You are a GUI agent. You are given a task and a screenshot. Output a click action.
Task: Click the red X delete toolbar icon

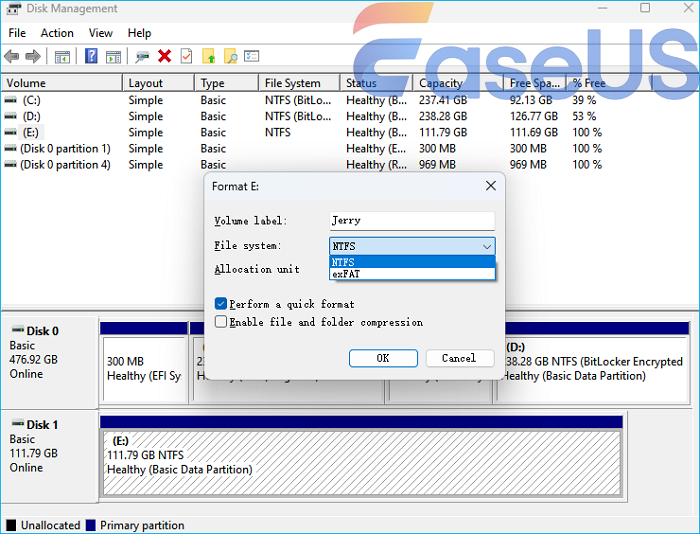click(164, 57)
